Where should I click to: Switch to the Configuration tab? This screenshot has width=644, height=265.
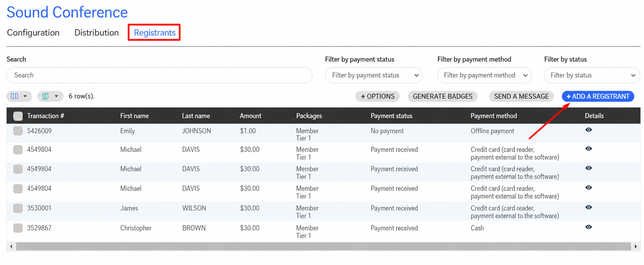point(33,33)
